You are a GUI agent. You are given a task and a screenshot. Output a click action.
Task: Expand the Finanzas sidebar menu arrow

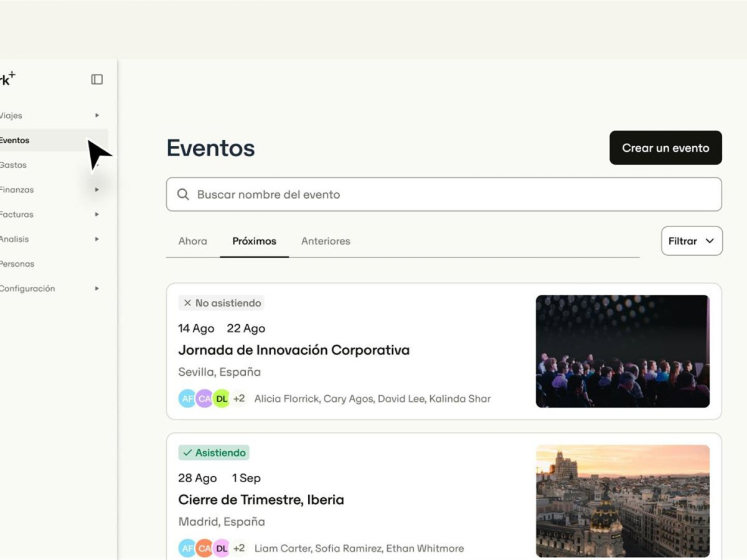97,190
